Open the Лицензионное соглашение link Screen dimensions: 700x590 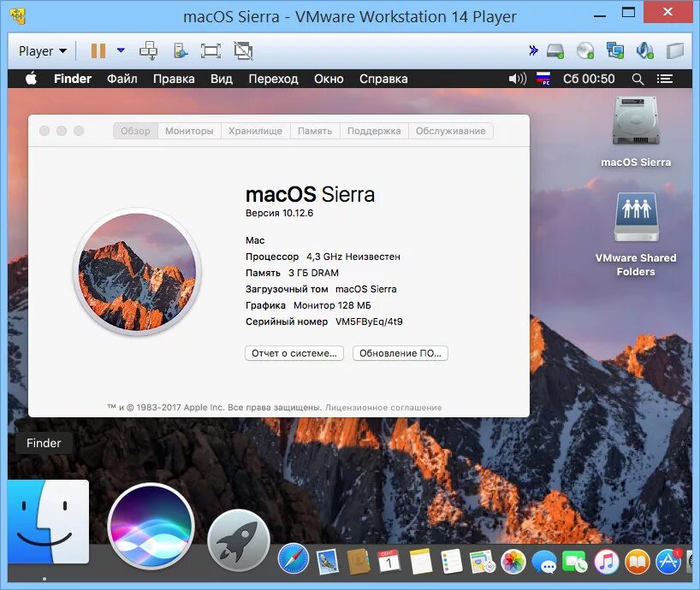coord(383,407)
